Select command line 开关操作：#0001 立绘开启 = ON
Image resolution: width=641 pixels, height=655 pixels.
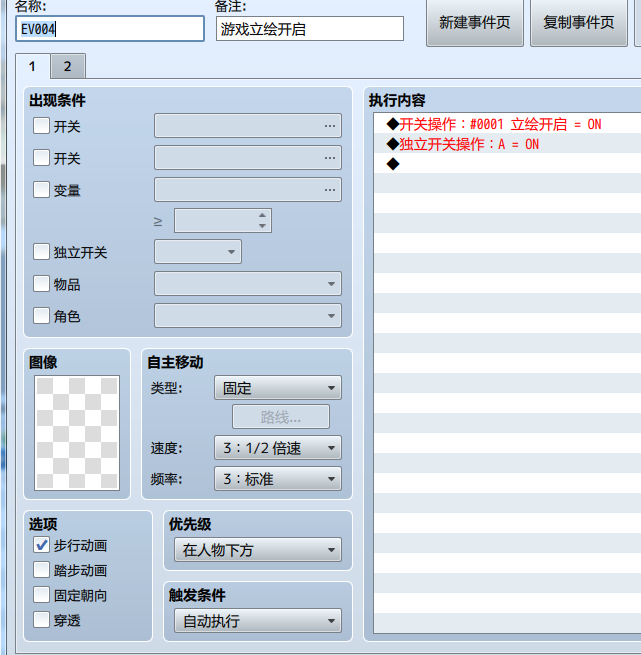click(507, 124)
